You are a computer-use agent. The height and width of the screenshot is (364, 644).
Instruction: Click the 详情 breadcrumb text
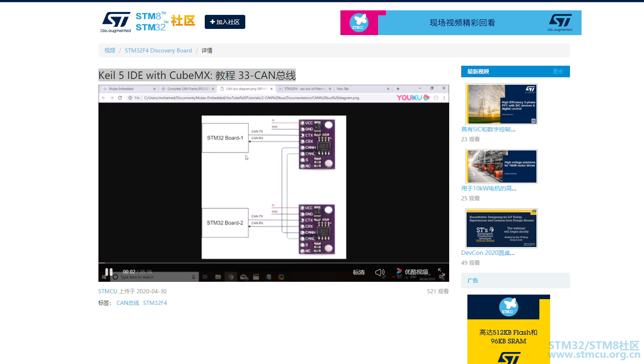coord(207,50)
